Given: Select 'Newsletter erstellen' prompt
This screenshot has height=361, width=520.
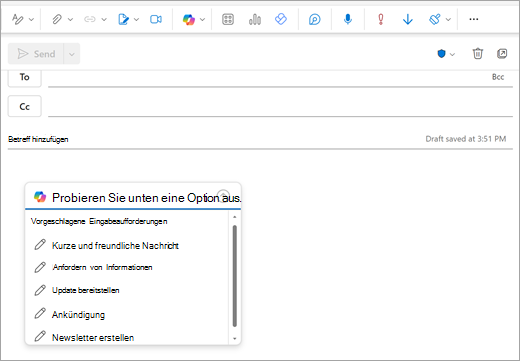Looking at the screenshot, I should coord(93,337).
